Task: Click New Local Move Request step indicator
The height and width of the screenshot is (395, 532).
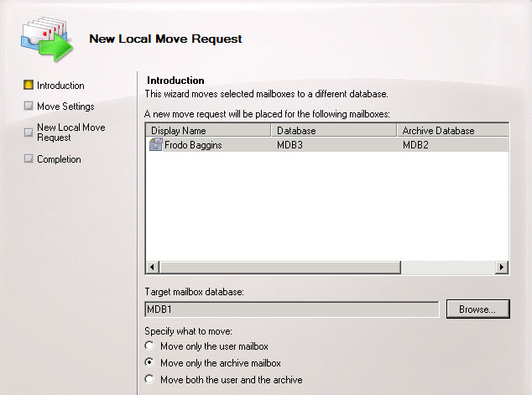Action: click(29, 132)
